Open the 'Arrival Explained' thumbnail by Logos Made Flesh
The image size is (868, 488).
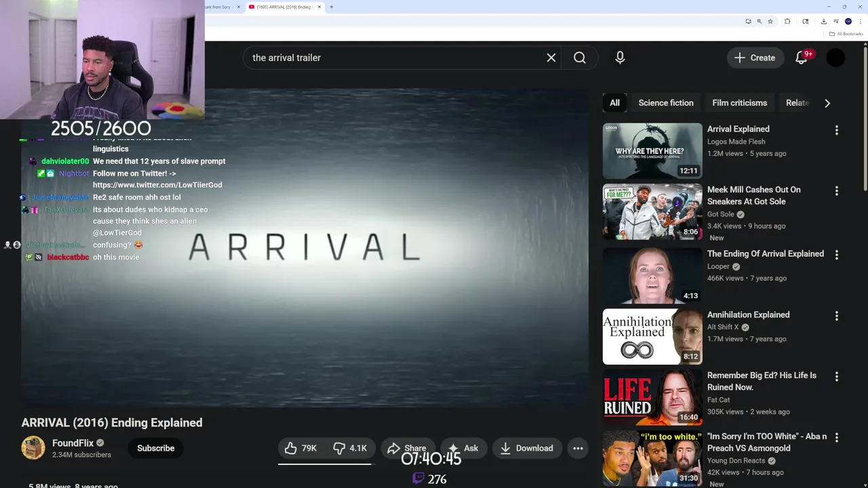652,150
